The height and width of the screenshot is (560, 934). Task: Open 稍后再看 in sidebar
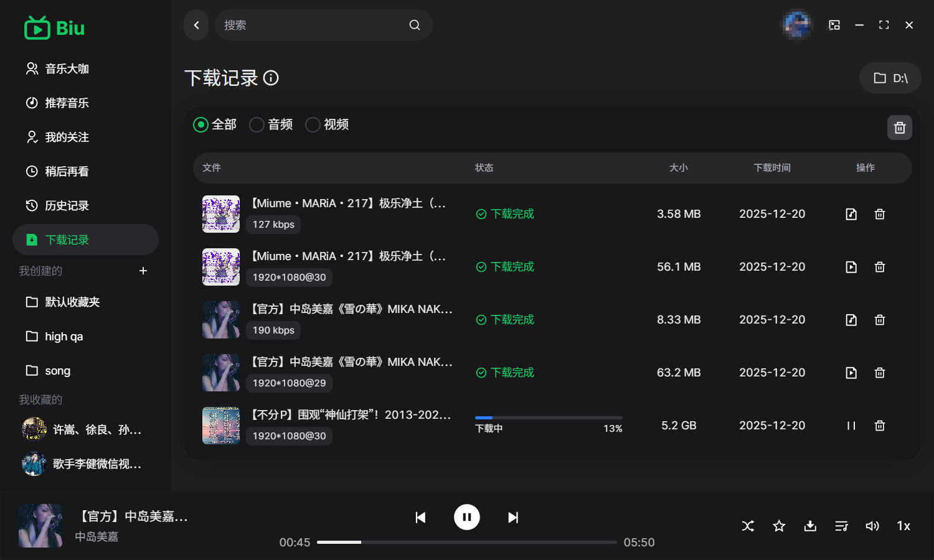[85, 171]
